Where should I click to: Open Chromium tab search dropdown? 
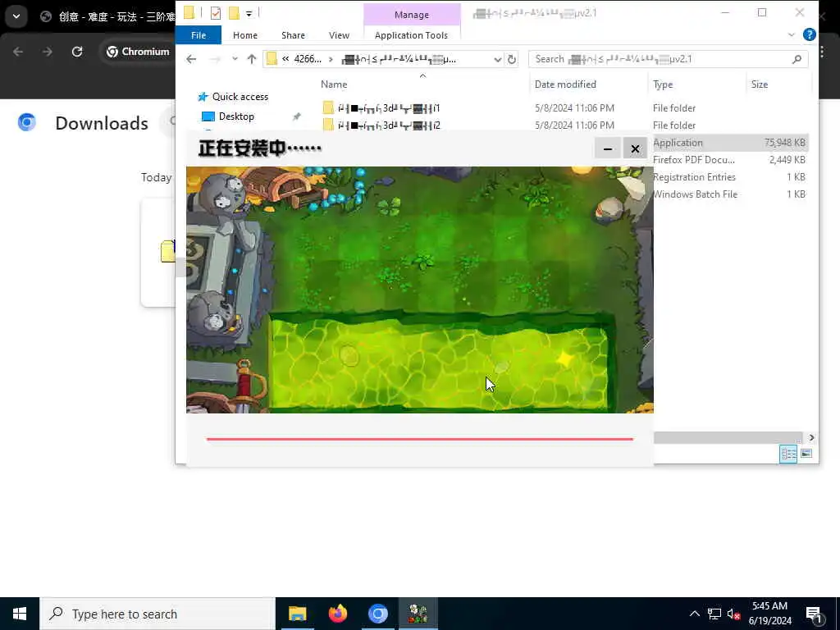click(x=16, y=16)
